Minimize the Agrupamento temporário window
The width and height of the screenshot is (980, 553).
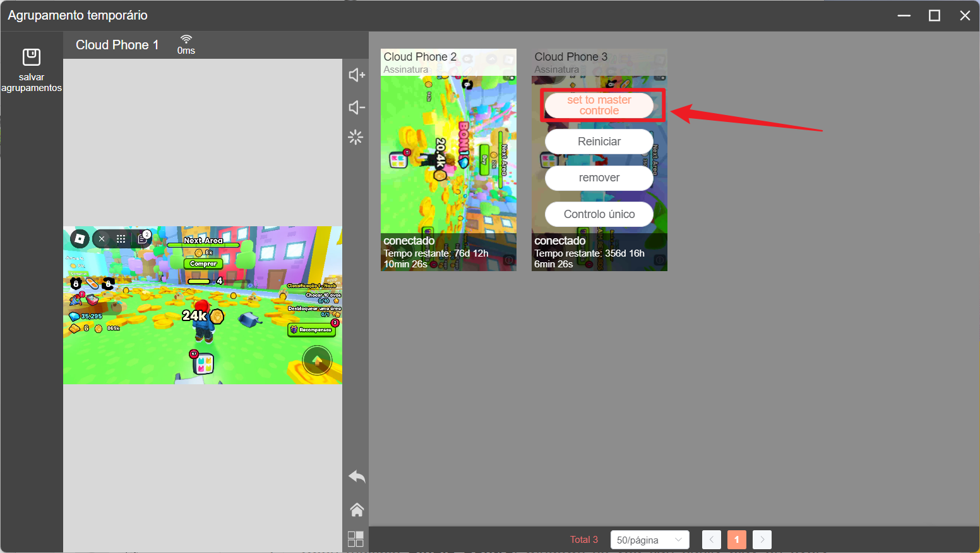click(904, 15)
